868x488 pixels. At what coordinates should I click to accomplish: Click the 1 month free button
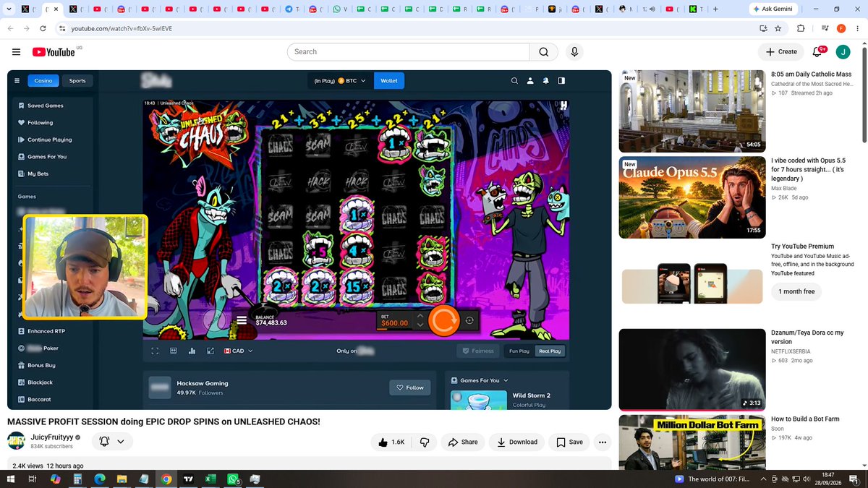coord(796,291)
